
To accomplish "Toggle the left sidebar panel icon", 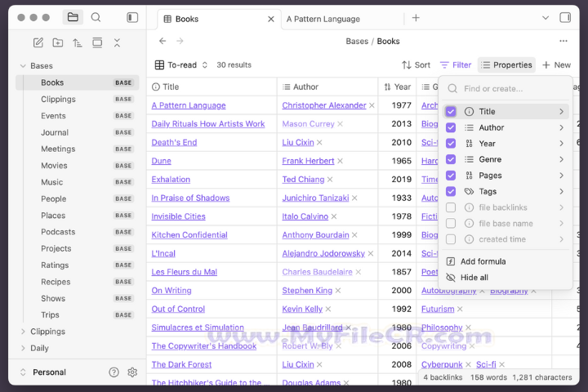I will tap(132, 17).
